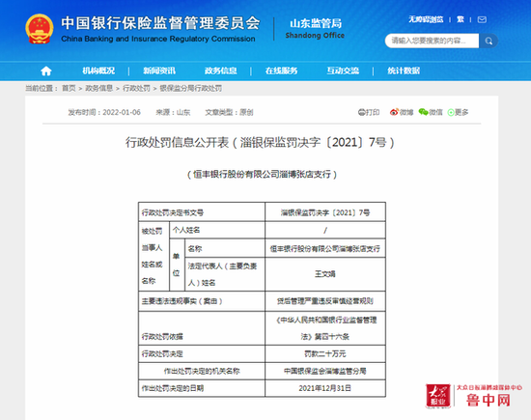Click the subtitle 恒丰银行股份有限公司淄博张店支行
Screen dimensions: 531x420
click(x=262, y=175)
